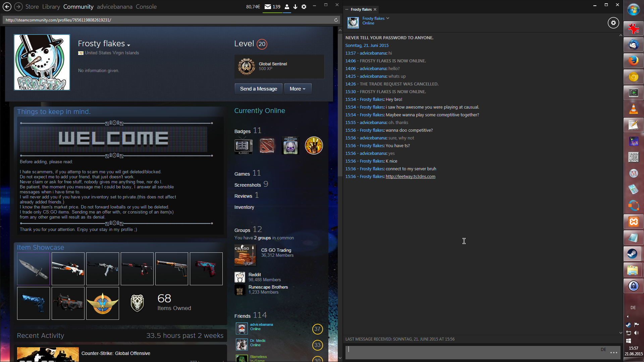The width and height of the screenshot is (644, 362).
Task: Click Send a Message button
Action: [x=258, y=89]
